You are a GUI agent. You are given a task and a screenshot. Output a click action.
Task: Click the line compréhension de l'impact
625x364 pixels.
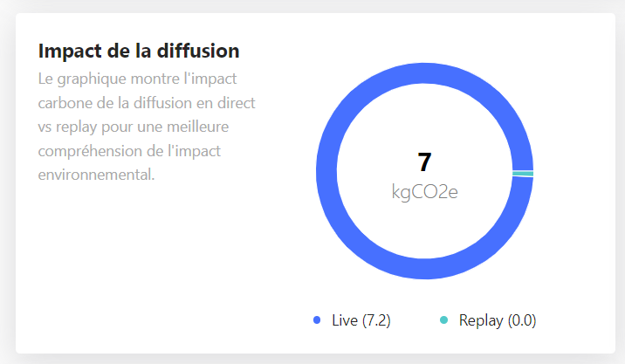coord(129,150)
